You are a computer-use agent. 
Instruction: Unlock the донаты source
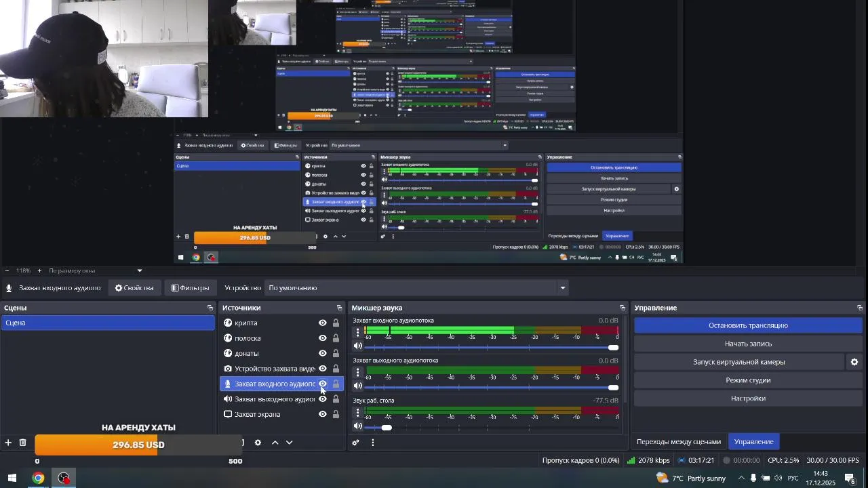pyautogui.click(x=336, y=353)
